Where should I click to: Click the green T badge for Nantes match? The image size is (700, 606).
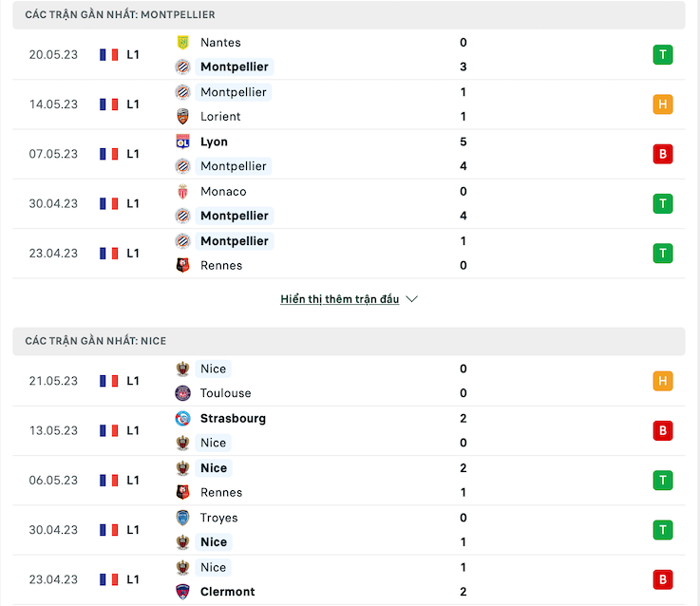pyautogui.click(x=663, y=55)
